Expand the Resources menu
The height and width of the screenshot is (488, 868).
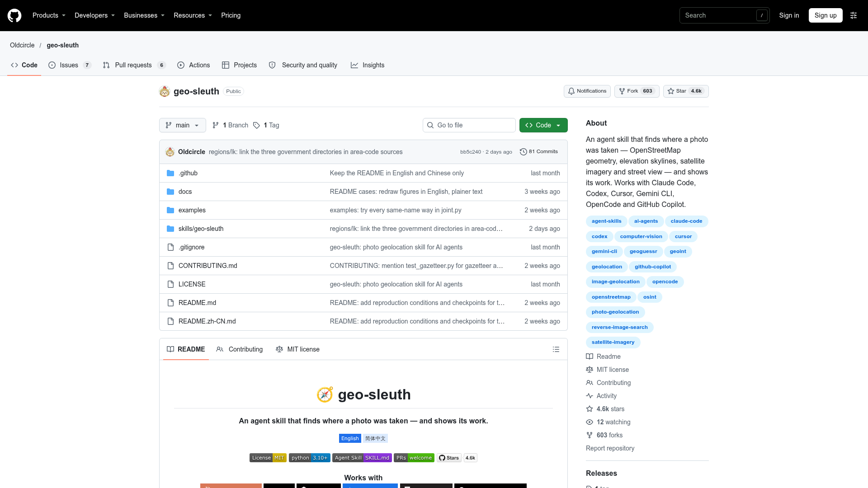193,15
